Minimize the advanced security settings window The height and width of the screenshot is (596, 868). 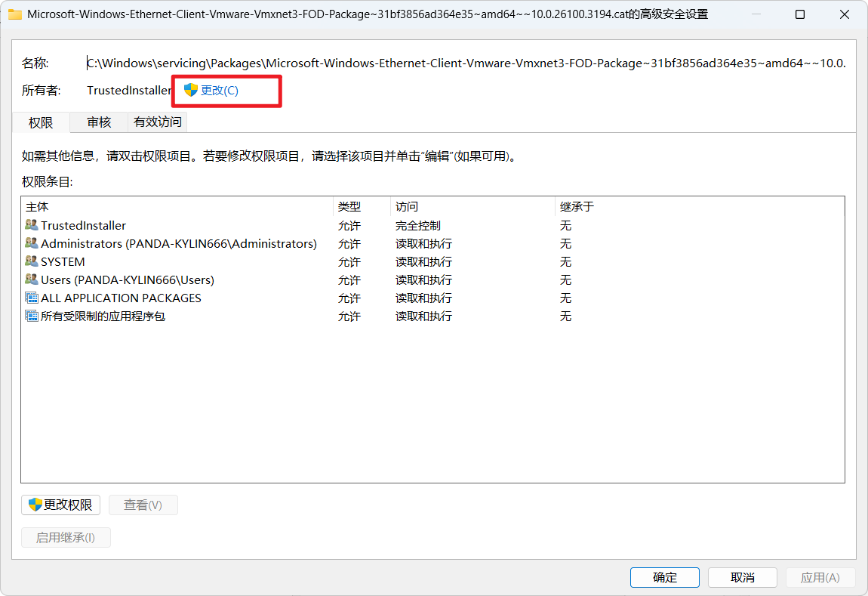pos(756,14)
